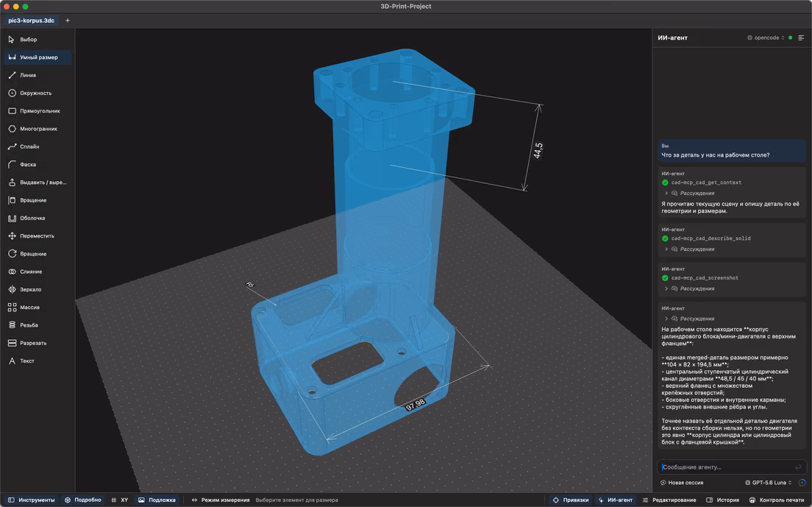This screenshot has height=507, width=812.
Task: Pick the Многогранник polygon tool
Action: 38,129
